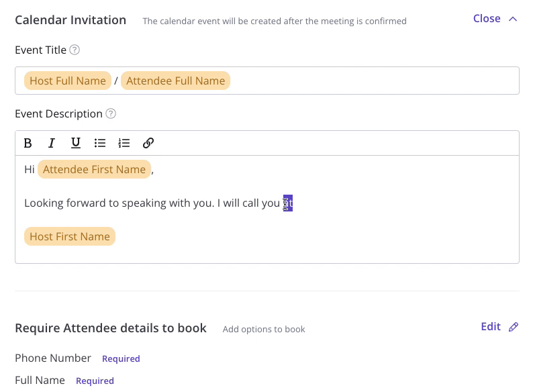Toggle bold formatting in description editor
This screenshot has width=533, height=392.
point(28,143)
